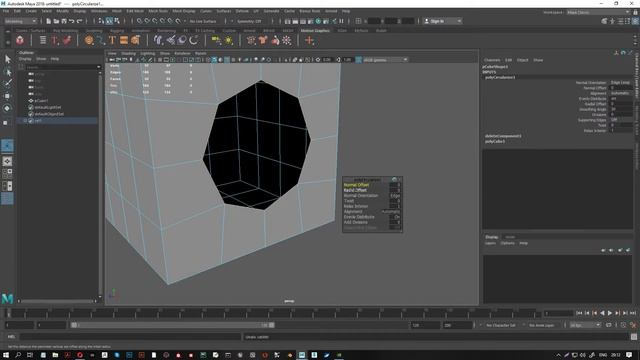Open the Mesh Tools menu
This screenshot has width=640, height=360.
[158, 11]
